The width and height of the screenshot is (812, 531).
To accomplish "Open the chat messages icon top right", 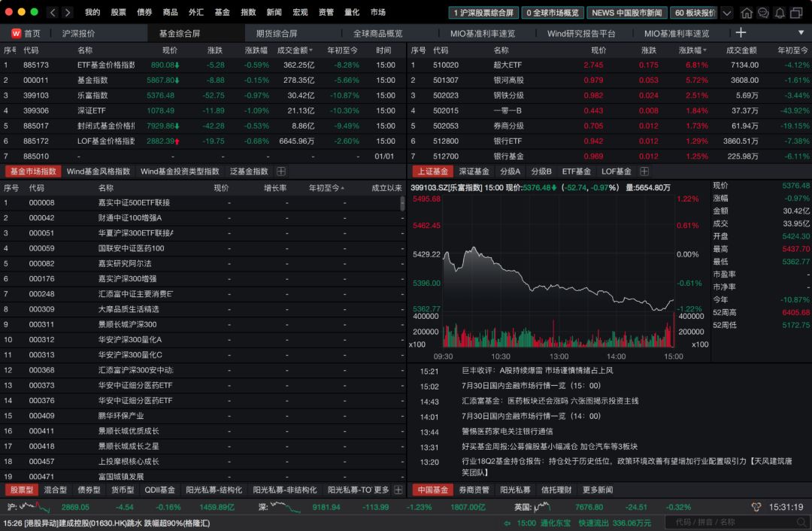I will (763, 12).
